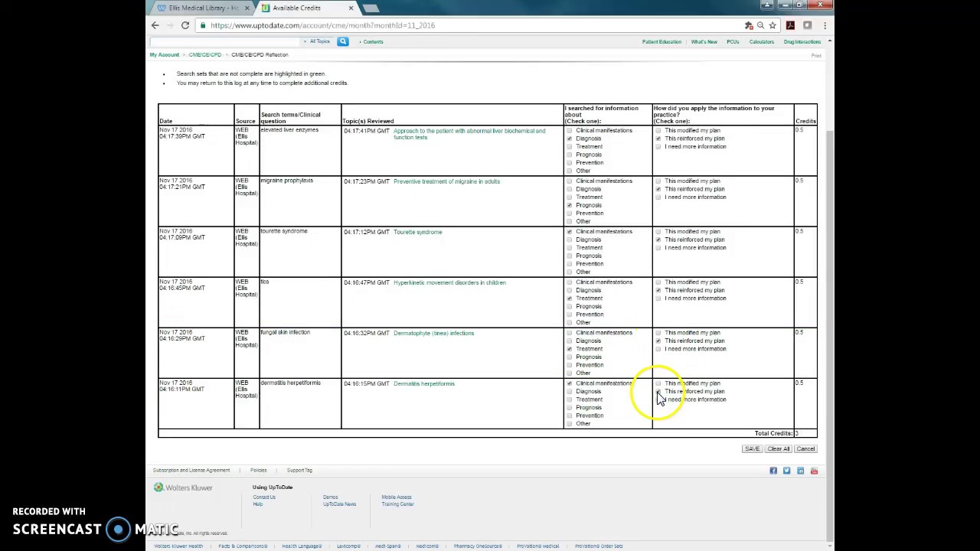Open 'Dermatitis herpetiformis' topic link
980x551 pixels.
[x=423, y=383]
